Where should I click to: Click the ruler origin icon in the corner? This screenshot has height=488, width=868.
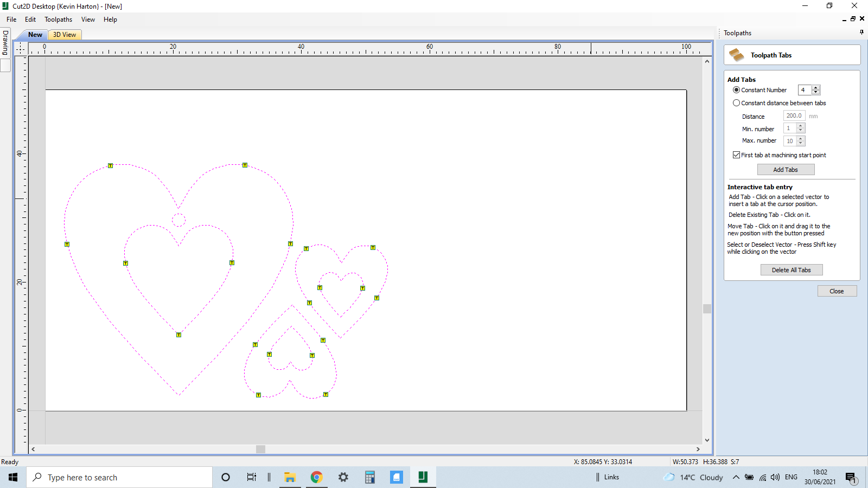[x=21, y=48]
